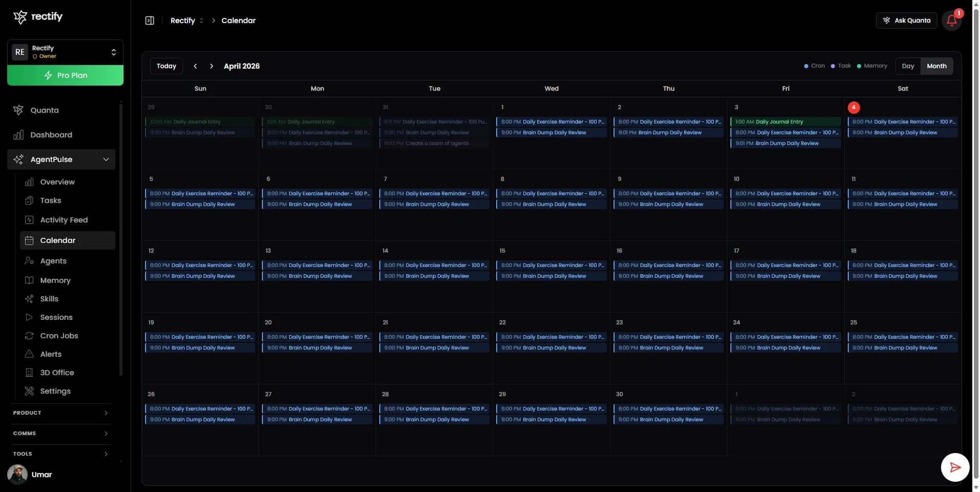Screen dimensions: 980x492
Task: Select the Month view tab
Action: [x=936, y=66]
